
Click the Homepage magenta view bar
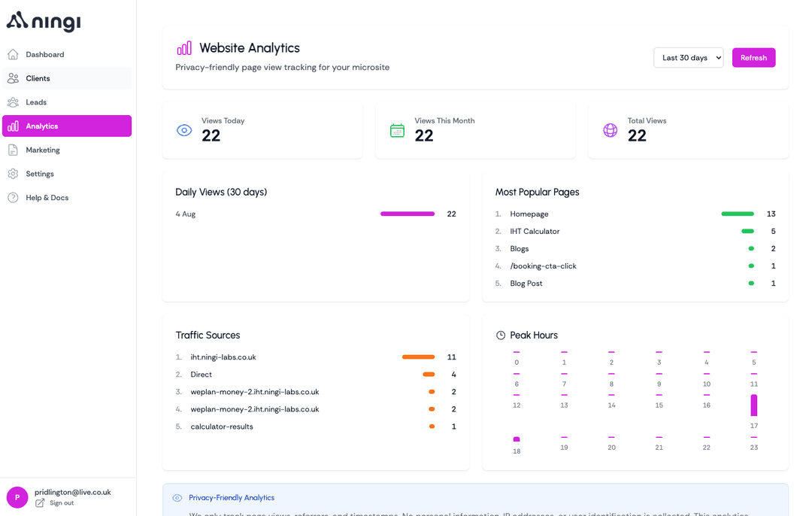(x=408, y=214)
